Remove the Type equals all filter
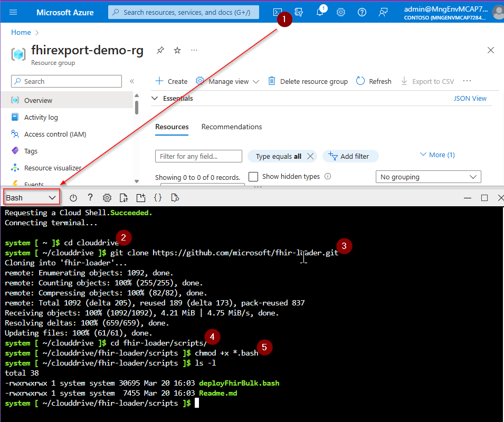The width and height of the screenshot is (504, 422). coord(310,156)
